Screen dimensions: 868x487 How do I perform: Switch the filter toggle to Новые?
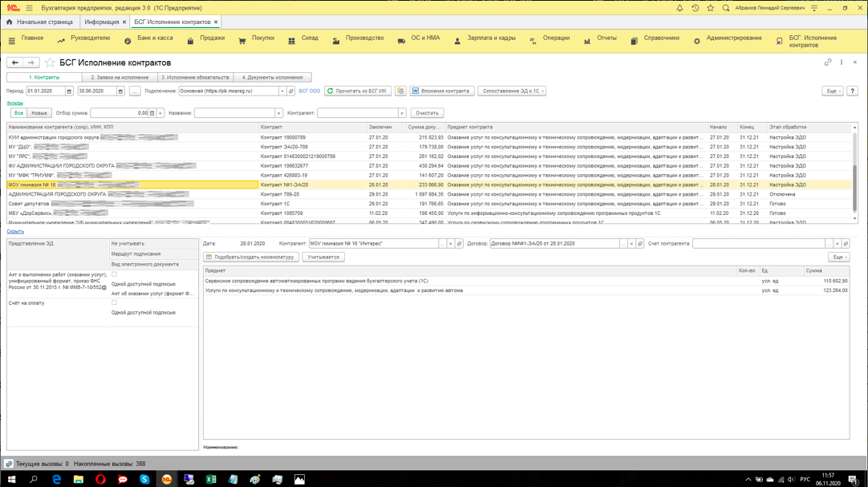(39, 113)
